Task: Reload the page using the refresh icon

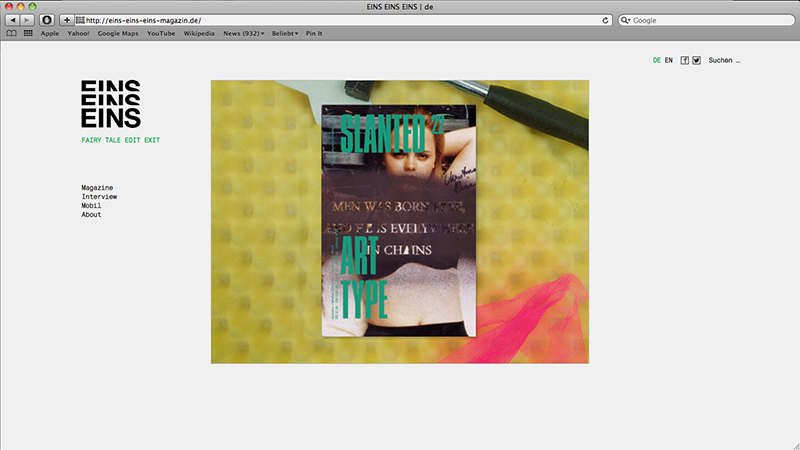Action: coord(605,20)
